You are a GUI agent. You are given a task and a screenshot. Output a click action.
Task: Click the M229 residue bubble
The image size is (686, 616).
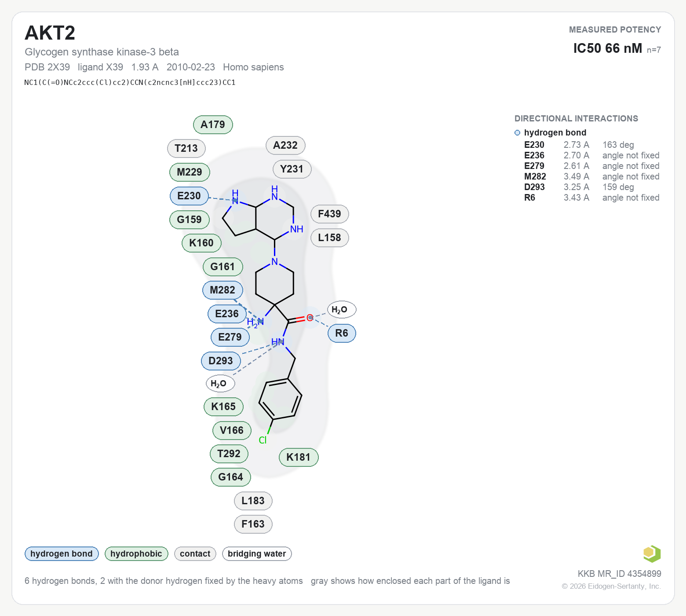point(190,172)
